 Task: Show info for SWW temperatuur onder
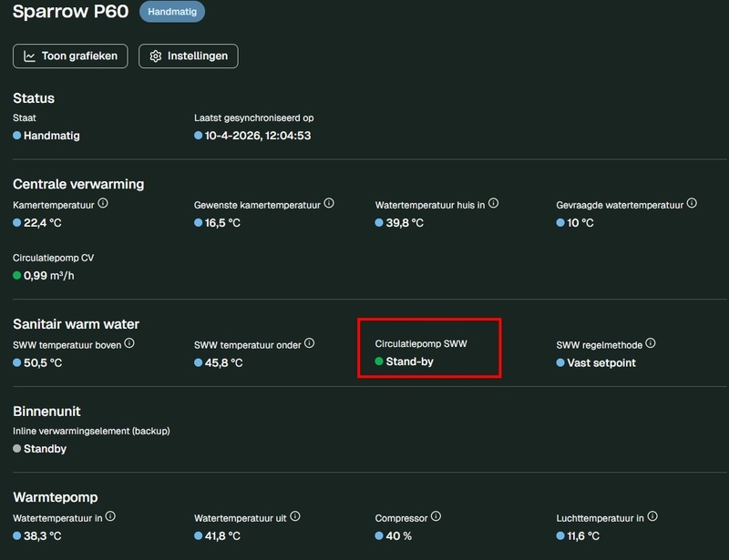(x=309, y=343)
